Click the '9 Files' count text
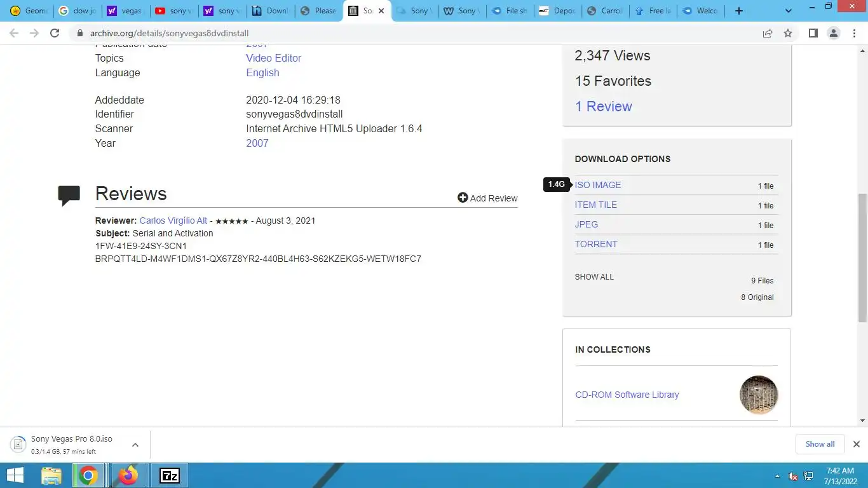This screenshot has width=868, height=488. pyautogui.click(x=762, y=281)
